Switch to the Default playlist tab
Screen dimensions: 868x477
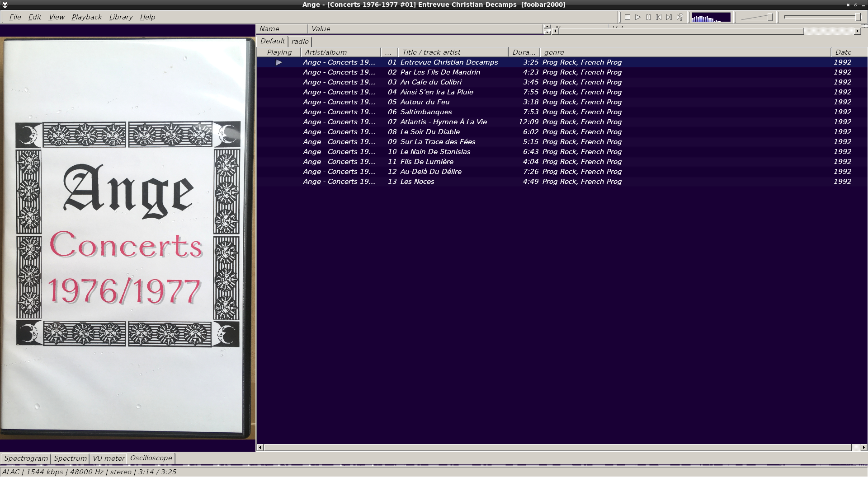[273, 41]
